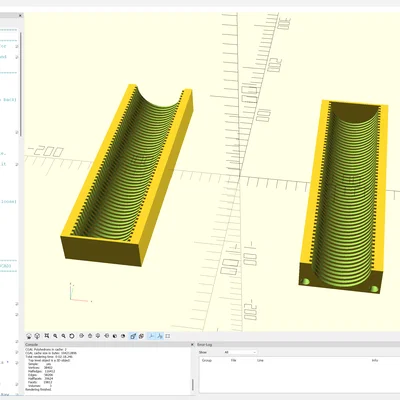Close the editor panel with X button
Screen dimensions: 400x400
point(20,15)
